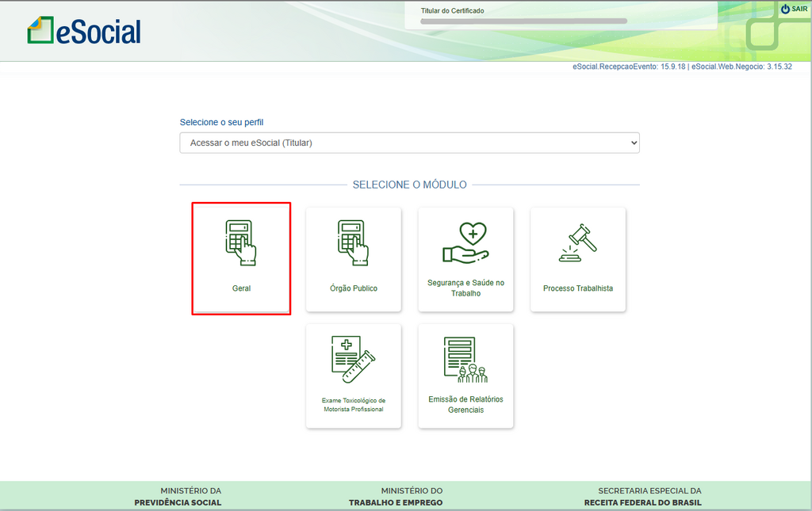Open the Geral module calculator icon
812x511 pixels.
tap(241, 242)
